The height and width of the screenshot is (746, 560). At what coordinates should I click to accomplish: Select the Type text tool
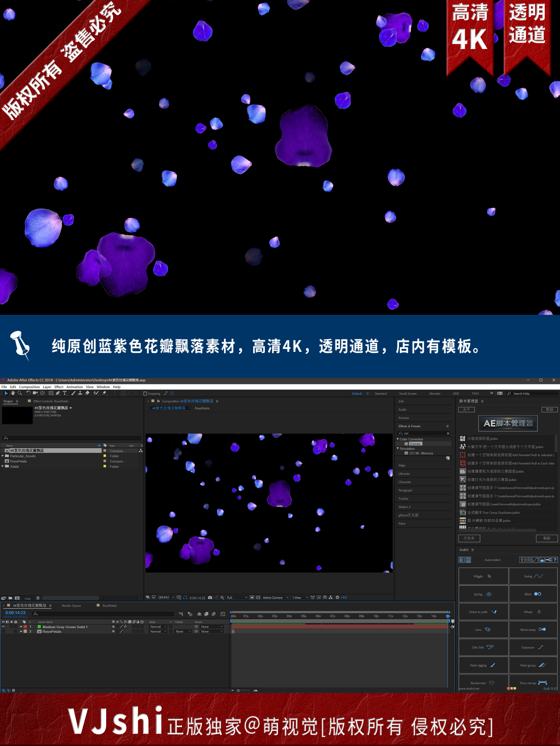click(65, 393)
